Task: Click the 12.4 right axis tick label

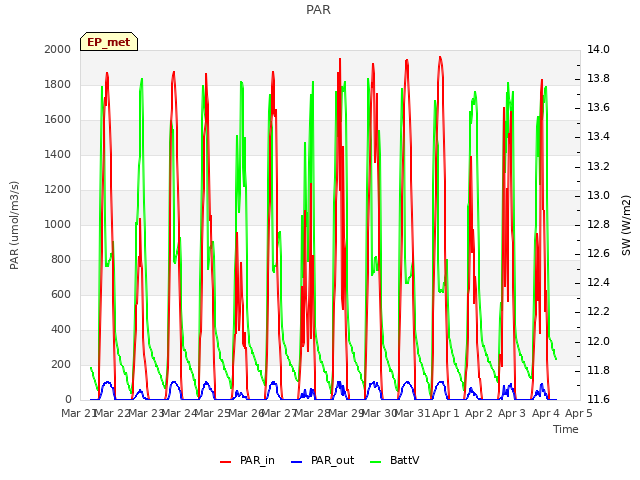Action: (598, 283)
